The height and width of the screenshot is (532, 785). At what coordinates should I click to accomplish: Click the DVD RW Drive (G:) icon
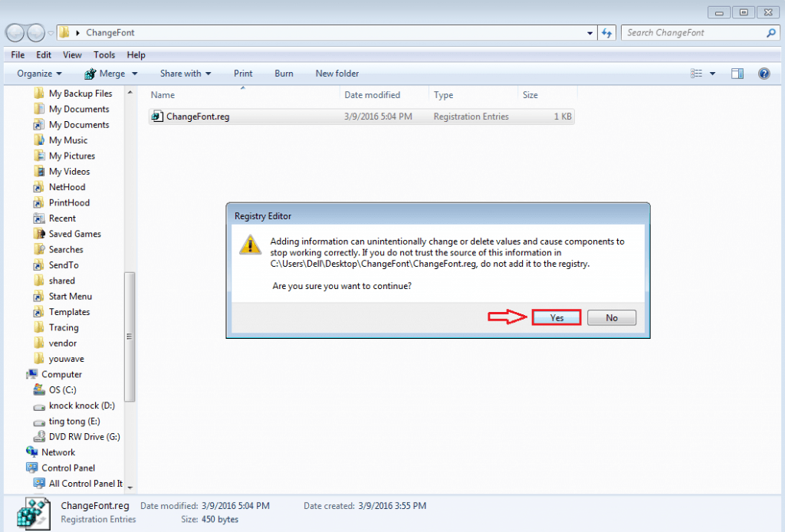point(39,437)
